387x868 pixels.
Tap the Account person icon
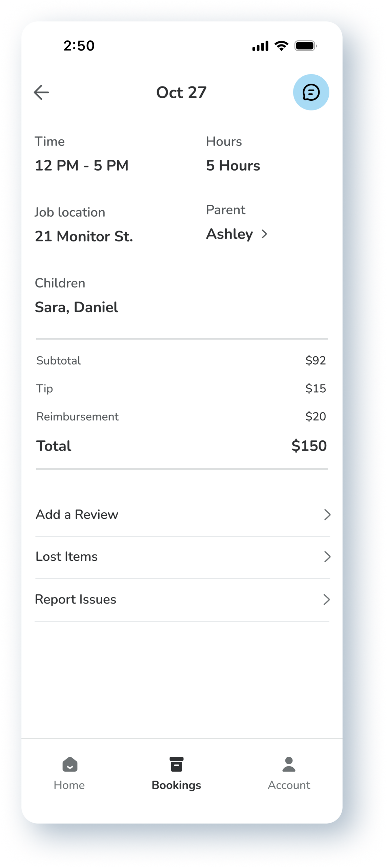tap(289, 764)
